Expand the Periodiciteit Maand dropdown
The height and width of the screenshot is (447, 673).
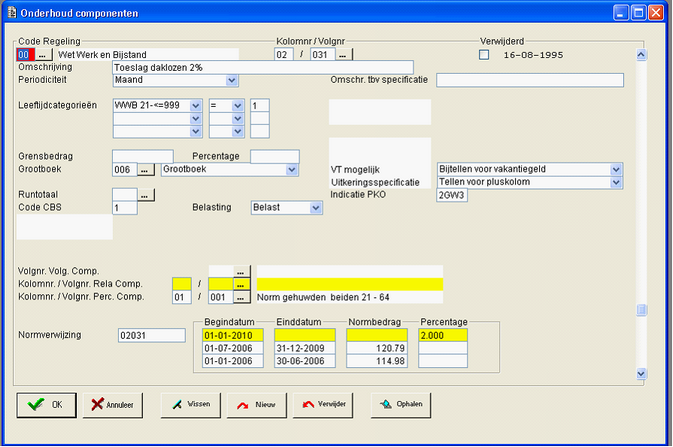click(232, 80)
